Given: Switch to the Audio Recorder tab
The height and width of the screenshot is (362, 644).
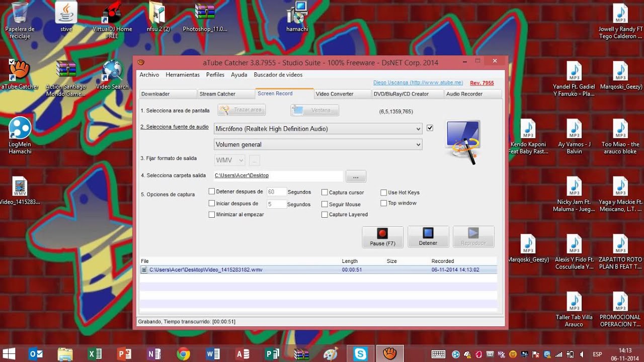Looking at the screenshot, I should tap(473, 94).
